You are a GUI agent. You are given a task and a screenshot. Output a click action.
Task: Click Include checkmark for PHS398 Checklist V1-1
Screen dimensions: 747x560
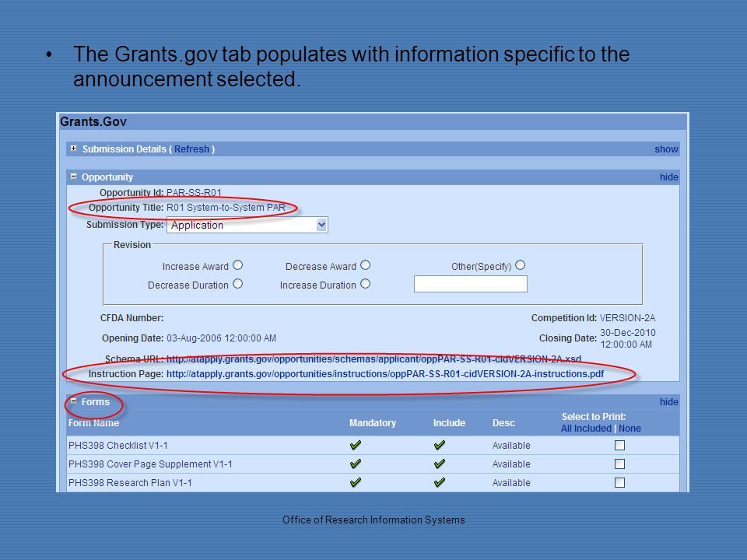tap(440, 445)
